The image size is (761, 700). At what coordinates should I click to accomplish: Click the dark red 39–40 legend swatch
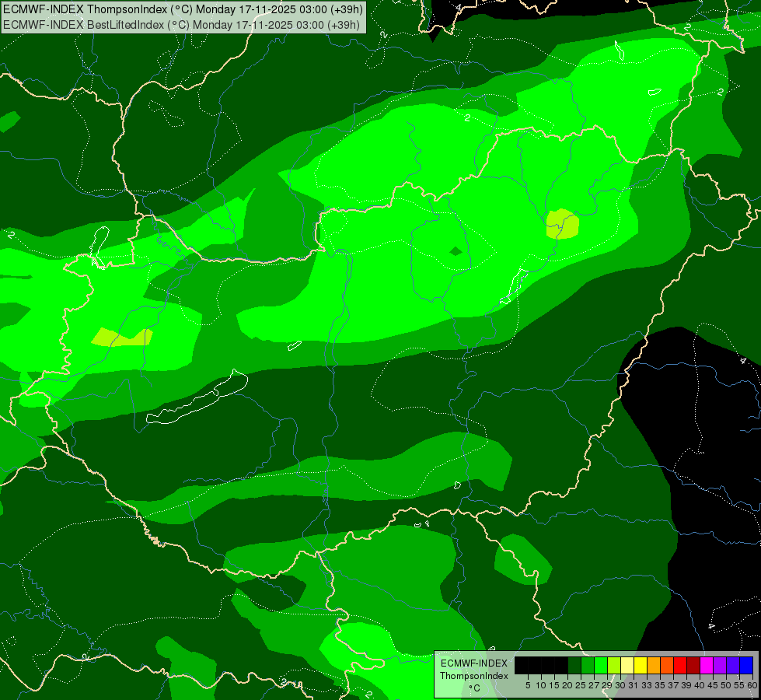pos(693,666)
